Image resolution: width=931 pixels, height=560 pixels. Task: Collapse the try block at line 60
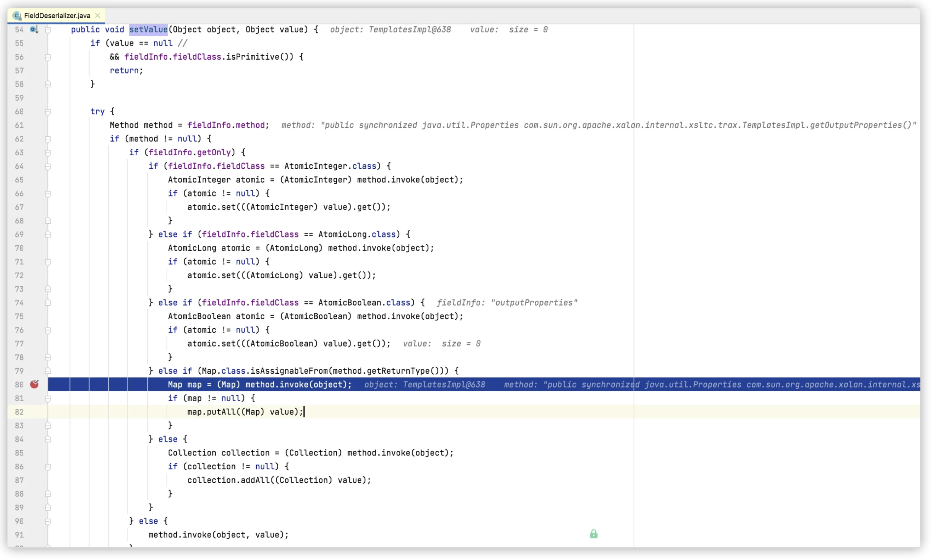point(48,112)
